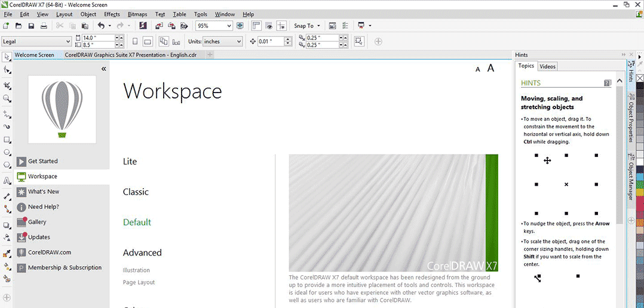Image resolution: width=644 pixels, height=308 pixels.
Task: Click the Print icon
Action: coord(44,26)
